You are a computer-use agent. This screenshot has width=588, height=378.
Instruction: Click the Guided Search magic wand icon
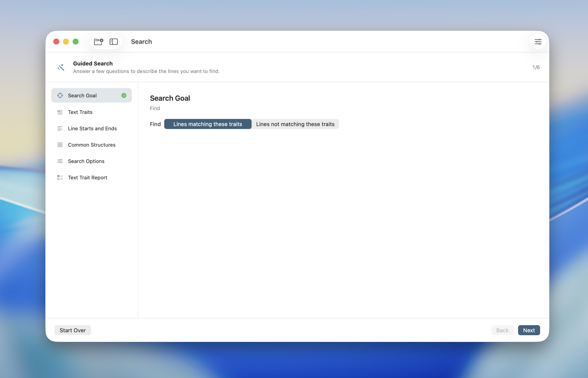coord(61,67)
